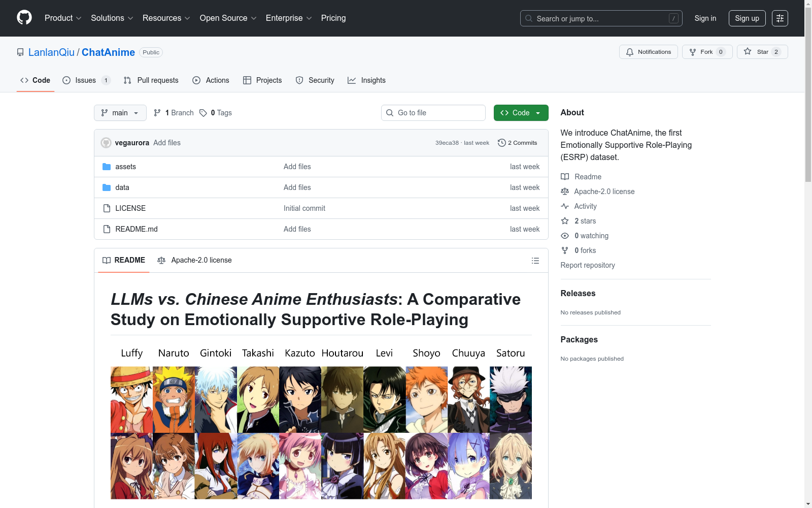
Task: Switch to the Pull requests tab
Action: (151, 80)
